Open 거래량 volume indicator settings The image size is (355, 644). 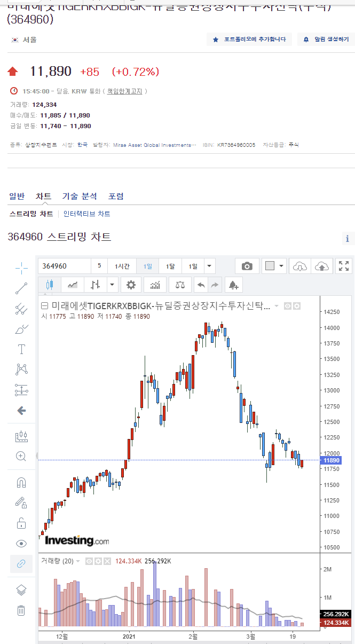click(98, 561)
